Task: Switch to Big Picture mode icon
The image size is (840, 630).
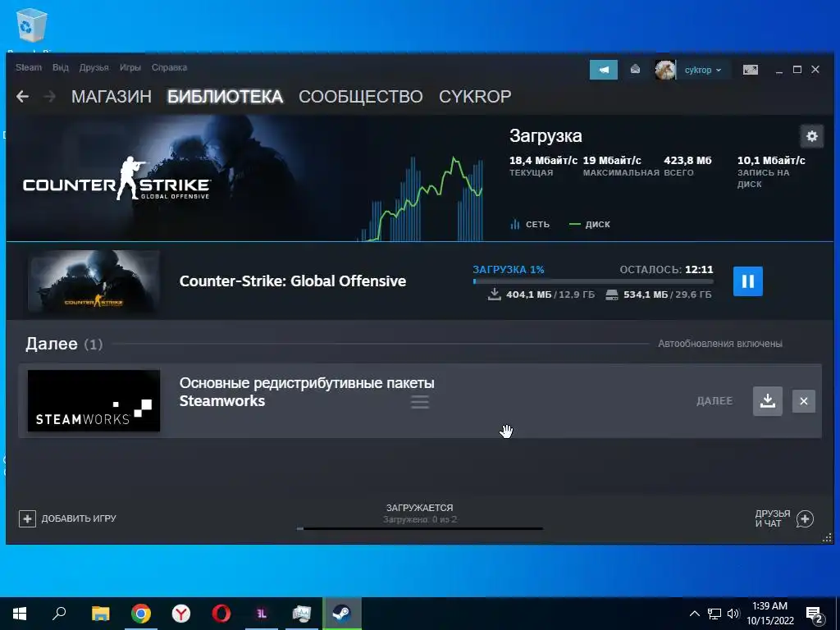Action: coord(750,70)
